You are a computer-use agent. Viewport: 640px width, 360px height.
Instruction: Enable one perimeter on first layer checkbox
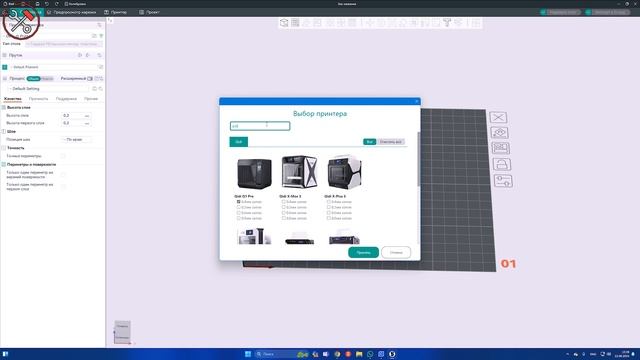[63, 187]
